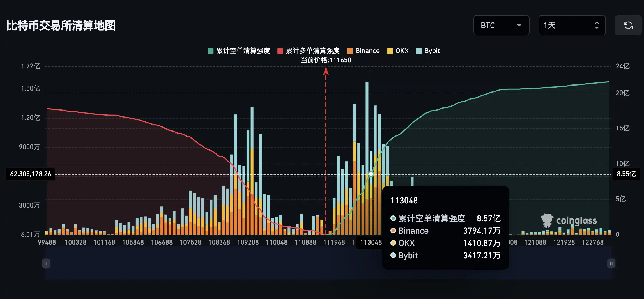The image size is (644, 299).
Task: Toggle the Binance series legend label
Action: coord(367,51)
